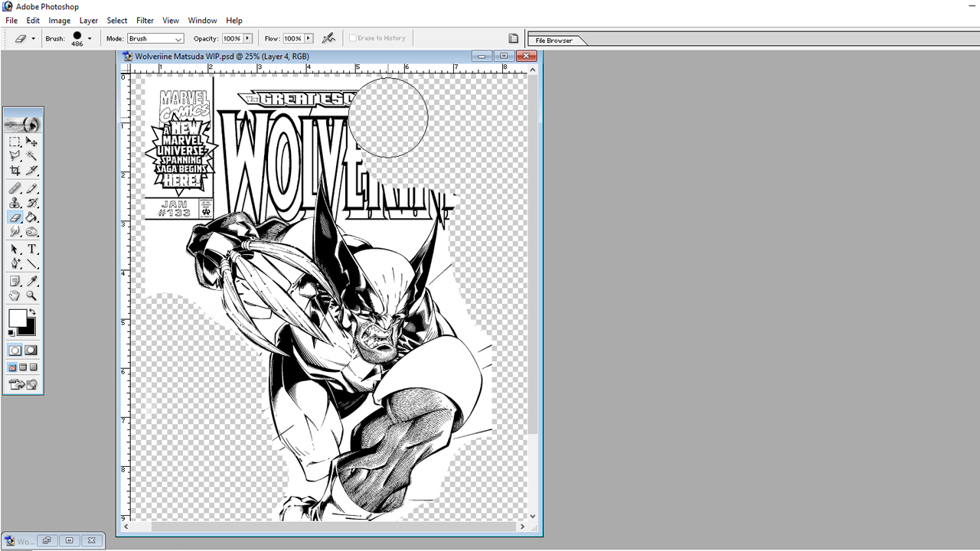
Task: Restore the minimized document in bottom-left
Action: [x=47, y=541]
